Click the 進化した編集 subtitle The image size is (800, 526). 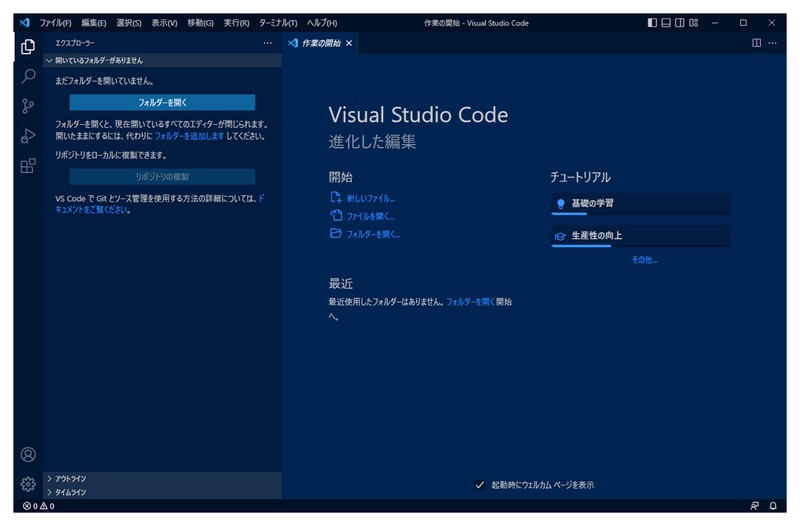coord(372,142)
